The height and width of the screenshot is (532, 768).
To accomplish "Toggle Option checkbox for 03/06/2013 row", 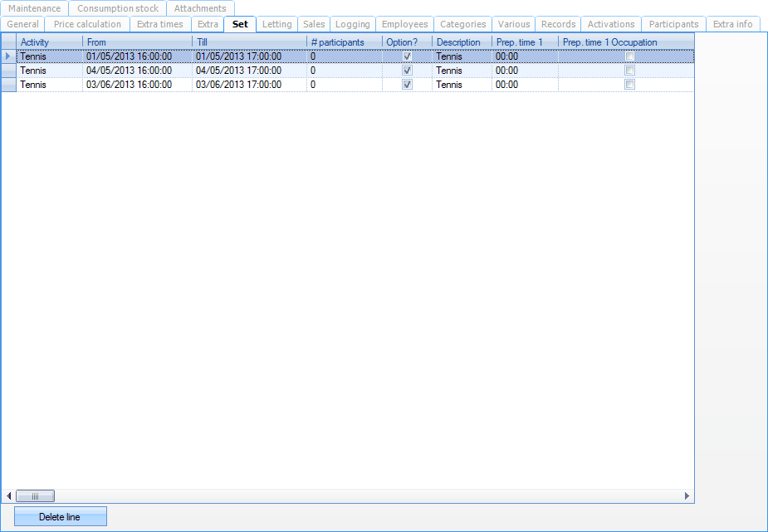I will (407, 85).
